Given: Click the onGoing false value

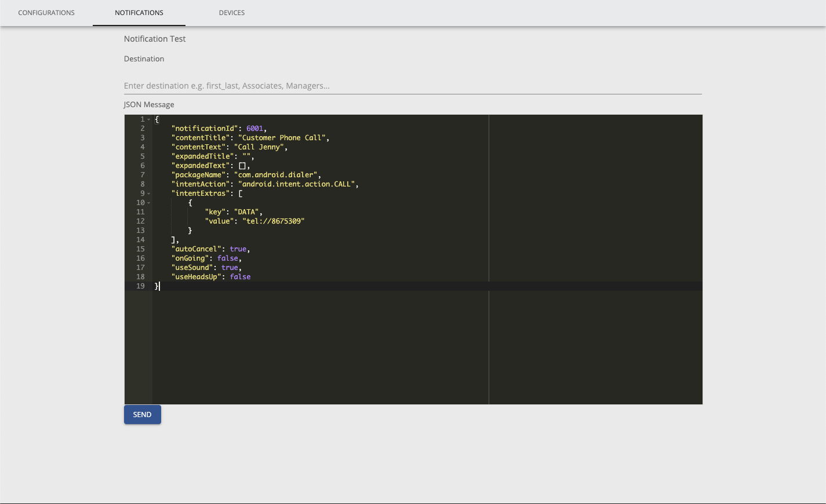Looking at the screenshot, I should point(228,258).
